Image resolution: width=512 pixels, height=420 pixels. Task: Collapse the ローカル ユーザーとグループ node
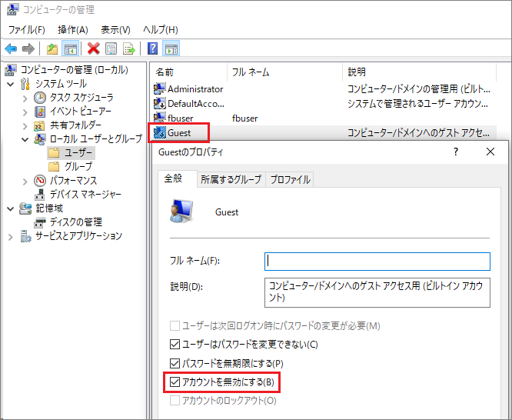click(25, 139)
